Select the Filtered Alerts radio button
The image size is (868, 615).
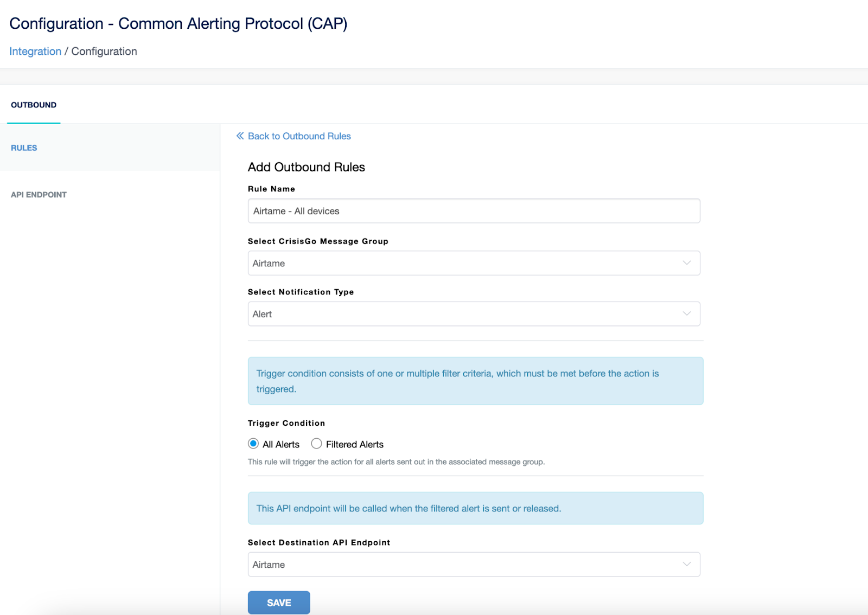[316, 444]
